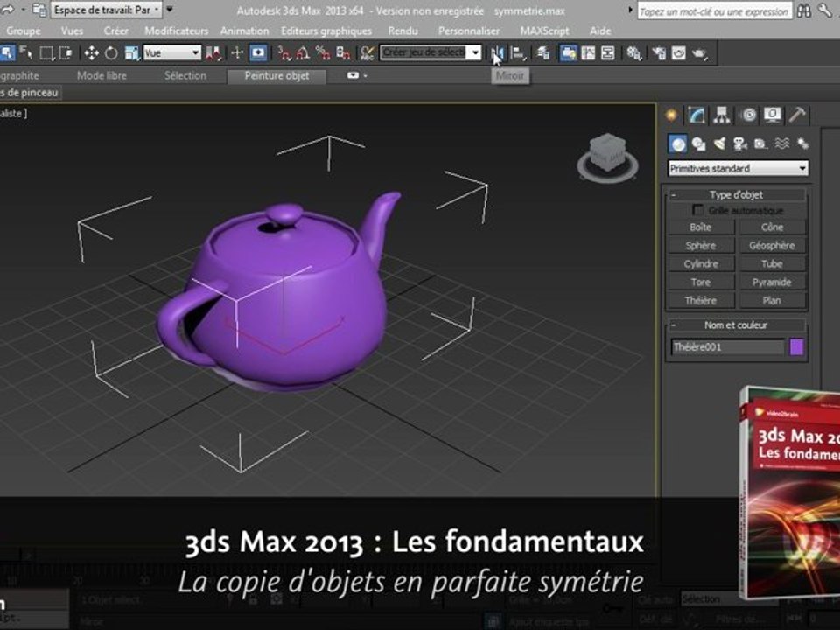The width and height of the screenshot is (840, 630).
Task: Toggle the Spinner Snap button
Action: [343, 53]
